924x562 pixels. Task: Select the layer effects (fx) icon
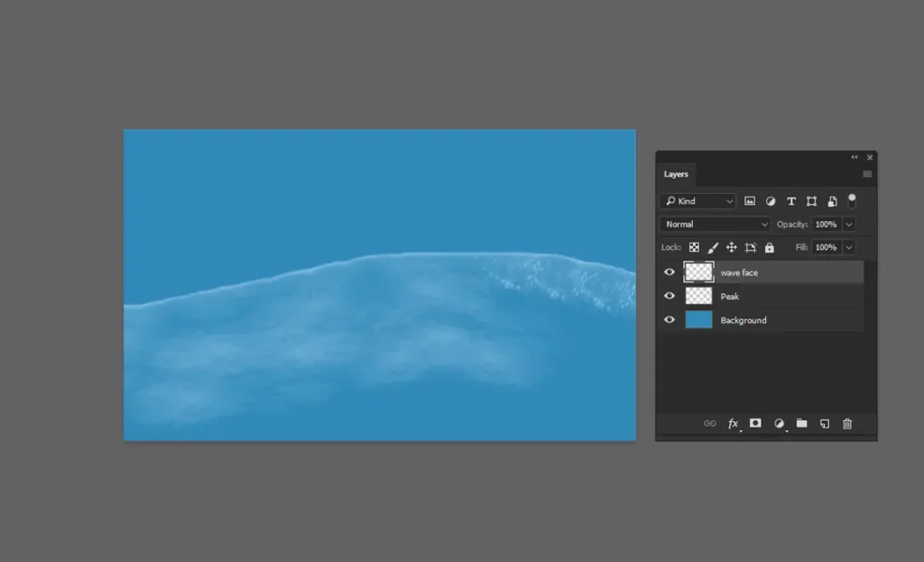733,423
